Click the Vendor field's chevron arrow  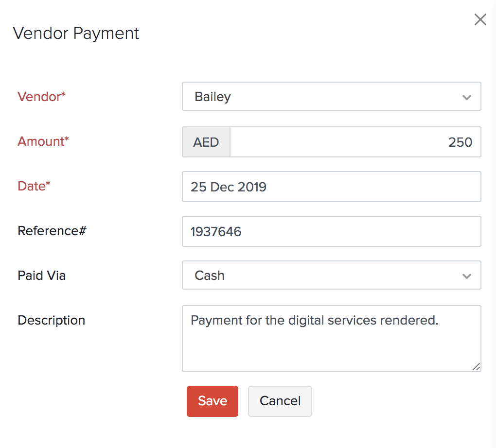(x=467, y=97)
